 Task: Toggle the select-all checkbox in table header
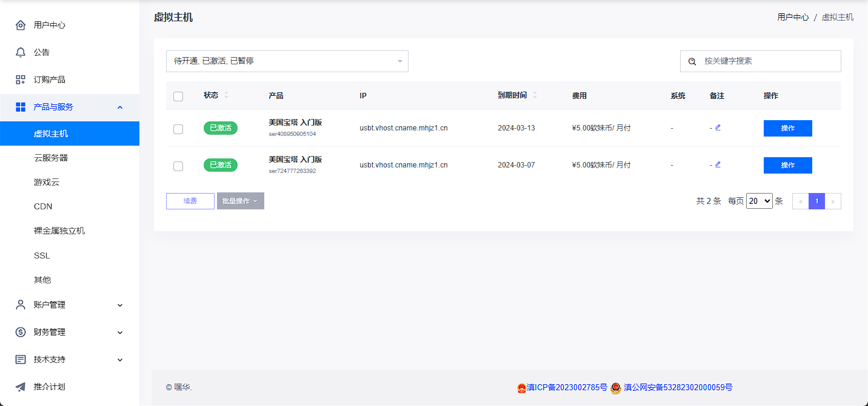178,96
